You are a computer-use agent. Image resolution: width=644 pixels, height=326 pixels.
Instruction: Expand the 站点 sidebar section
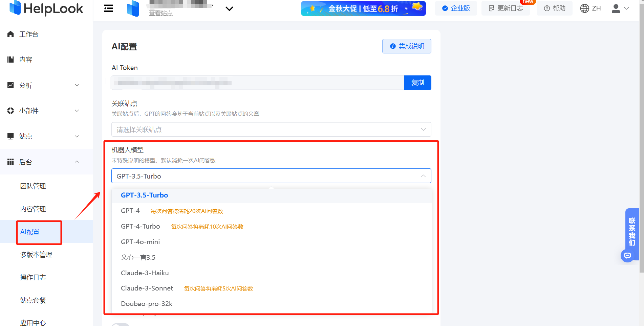46,136
